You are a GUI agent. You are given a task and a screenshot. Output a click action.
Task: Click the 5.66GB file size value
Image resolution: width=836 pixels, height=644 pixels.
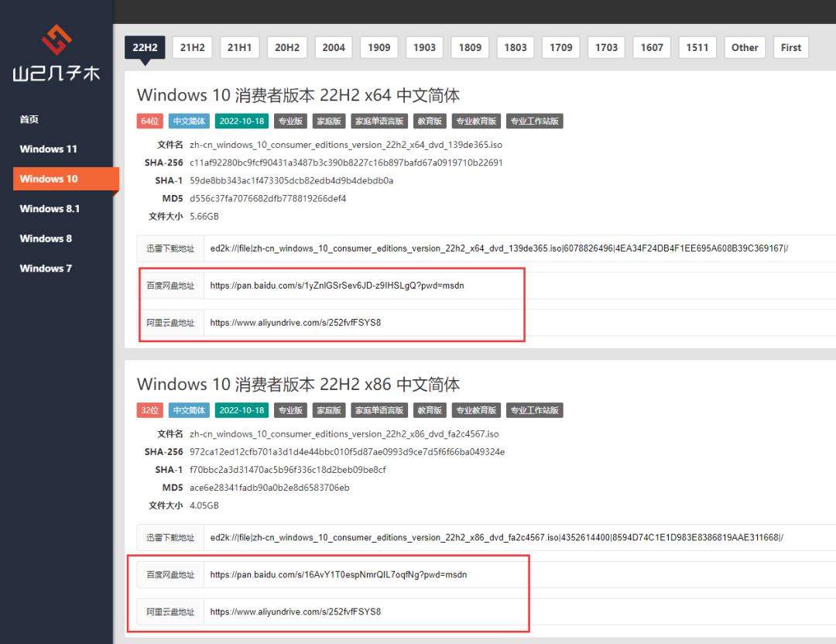[204, 217]
